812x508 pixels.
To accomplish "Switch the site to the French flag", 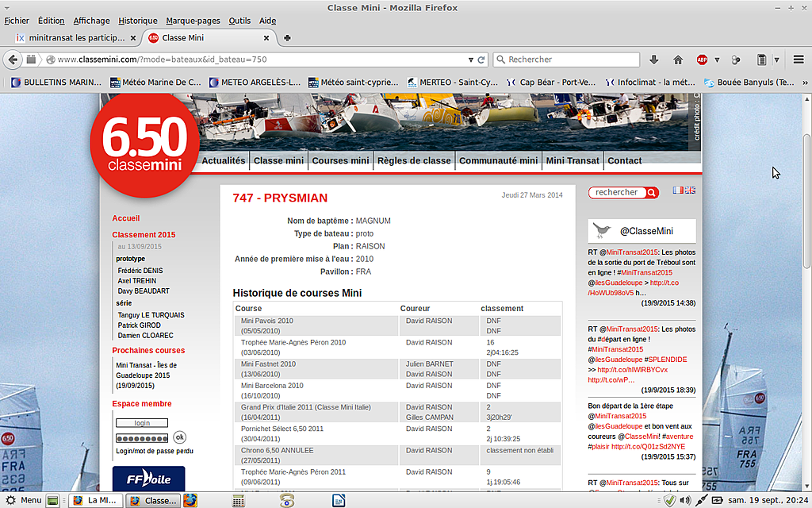I will [678, 190].
